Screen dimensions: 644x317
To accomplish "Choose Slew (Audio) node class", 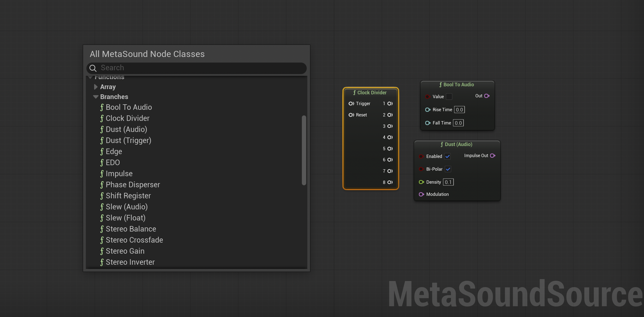I will (127, 207).
